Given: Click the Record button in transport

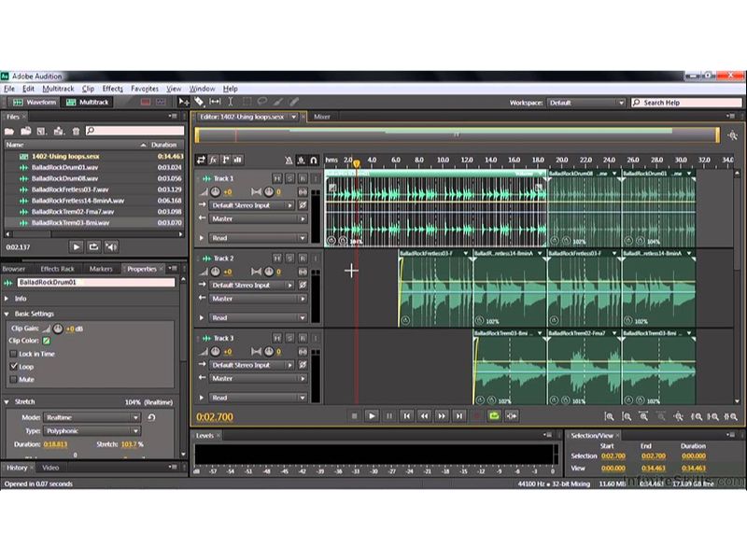Looking at the screenshot, I should [x=477, y=416].
